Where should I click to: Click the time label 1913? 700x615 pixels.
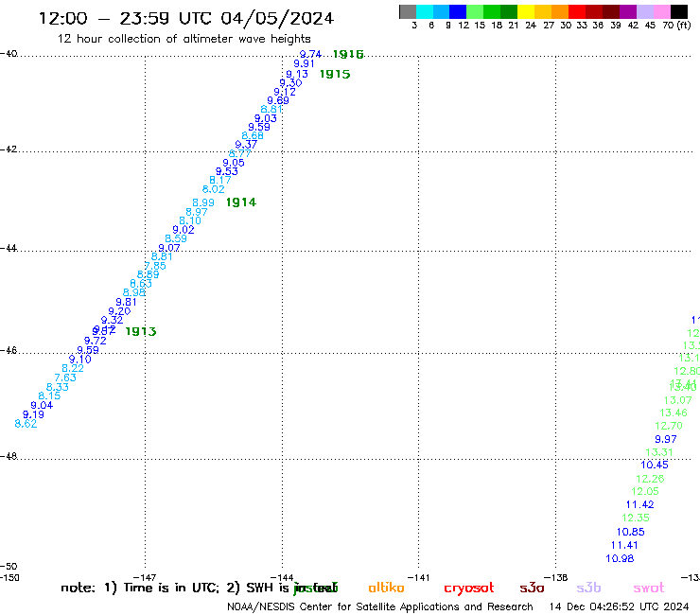point(141,331)
